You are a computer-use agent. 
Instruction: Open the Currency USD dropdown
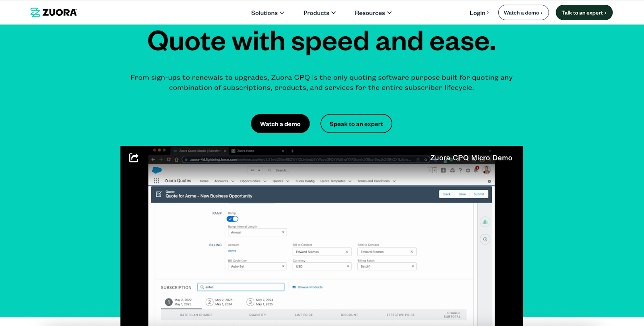pos(322,266)
